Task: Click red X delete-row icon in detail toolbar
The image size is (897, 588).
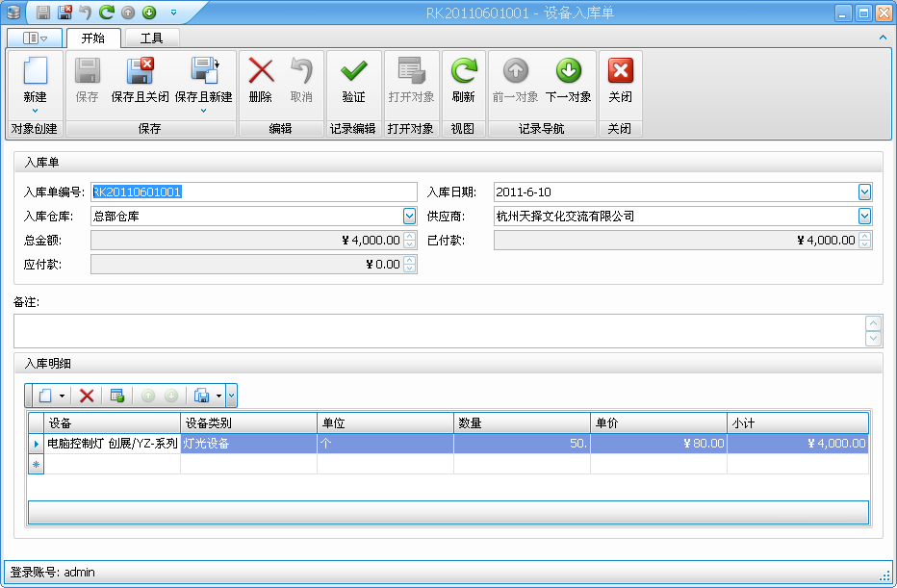Action: (87, 395)
